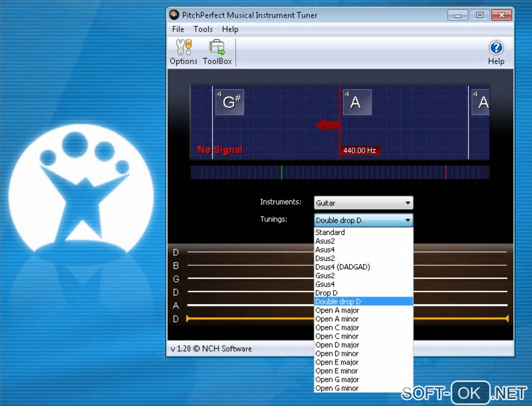This screenshot has width=532, height=406.
Task: Select Gsus4 tuning
Action: [364, 284]
